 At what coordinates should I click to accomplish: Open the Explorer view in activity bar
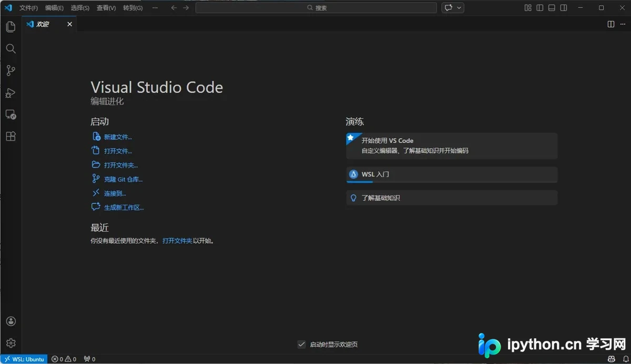tap(11, 26)
